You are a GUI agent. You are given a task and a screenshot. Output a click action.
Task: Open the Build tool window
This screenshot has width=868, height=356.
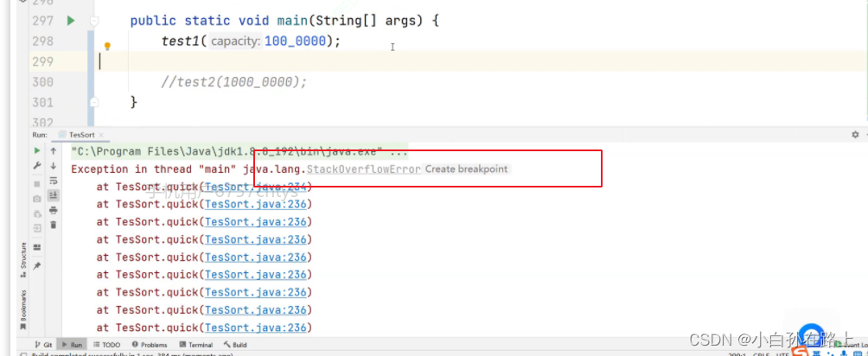coord(235,345)
